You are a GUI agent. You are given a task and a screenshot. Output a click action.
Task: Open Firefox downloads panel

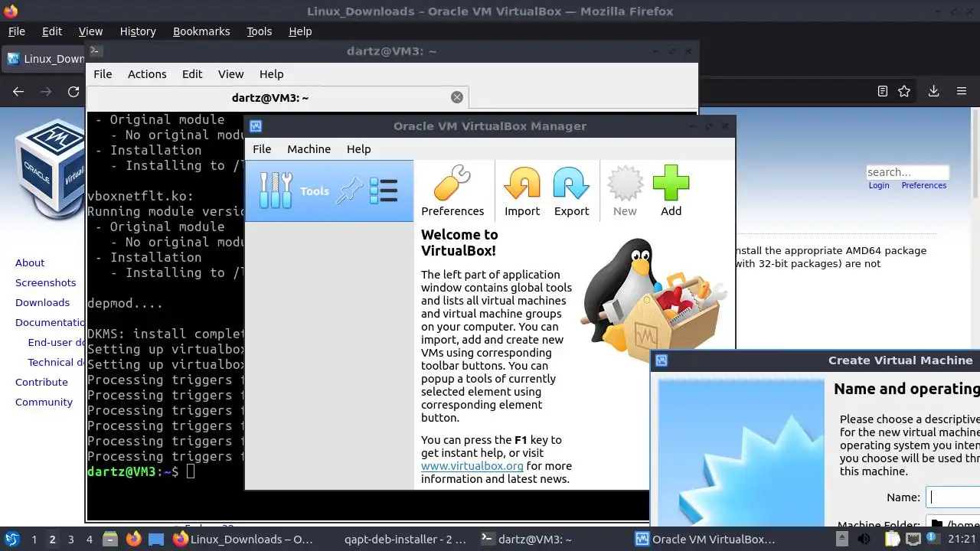[x=933, y=91]
